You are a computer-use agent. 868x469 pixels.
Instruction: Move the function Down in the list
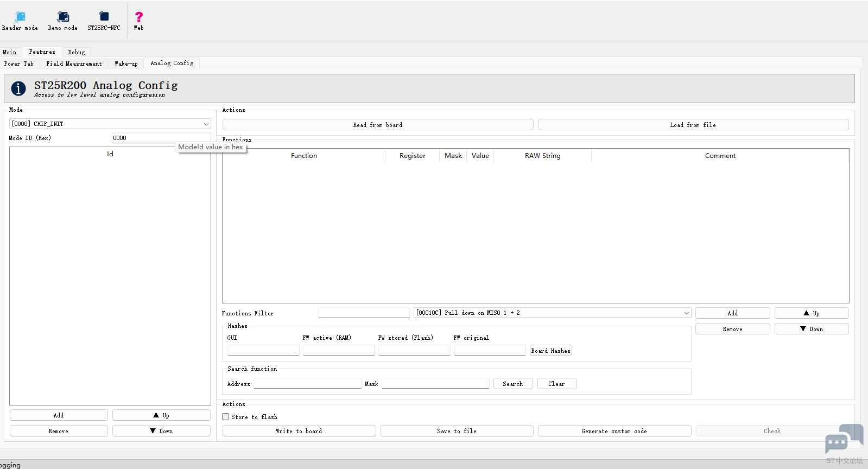[812, 329]
